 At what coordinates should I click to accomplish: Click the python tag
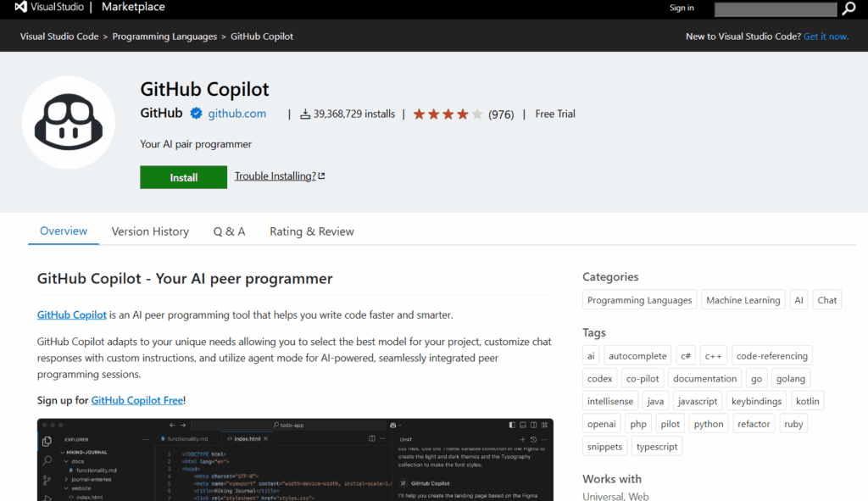709,424
